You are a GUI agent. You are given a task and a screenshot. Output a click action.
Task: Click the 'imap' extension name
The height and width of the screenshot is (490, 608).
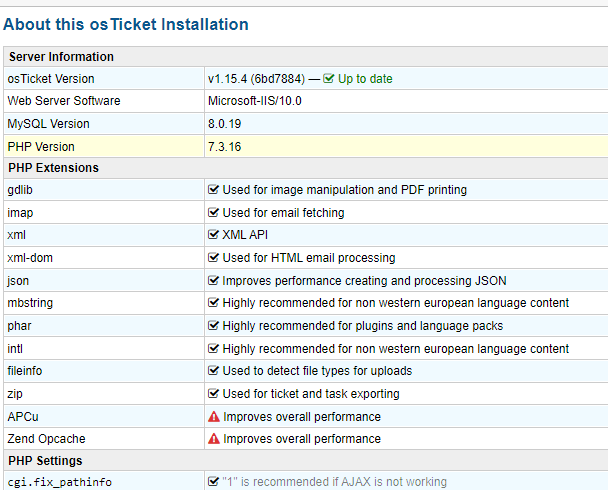tap(20, 213)
